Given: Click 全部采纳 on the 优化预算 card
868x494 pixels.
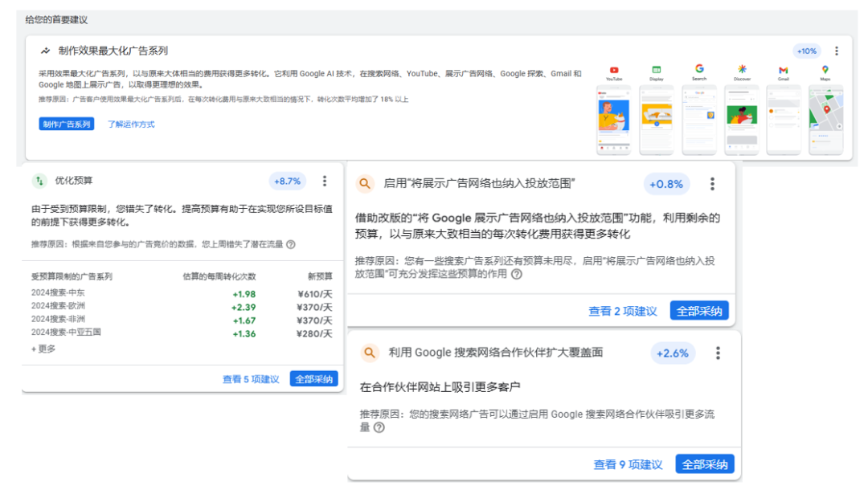Looking at the screenshot, I should [314, 378].
